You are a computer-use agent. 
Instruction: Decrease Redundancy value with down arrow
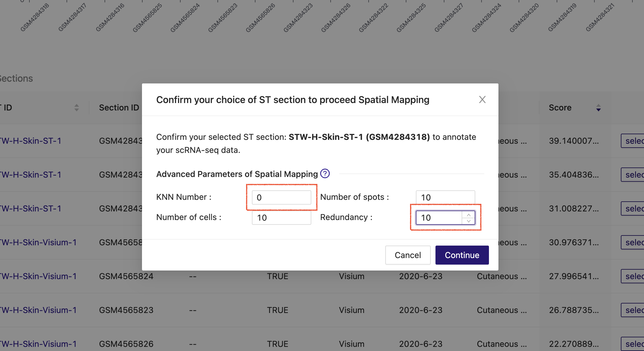[x=468, y=221]
